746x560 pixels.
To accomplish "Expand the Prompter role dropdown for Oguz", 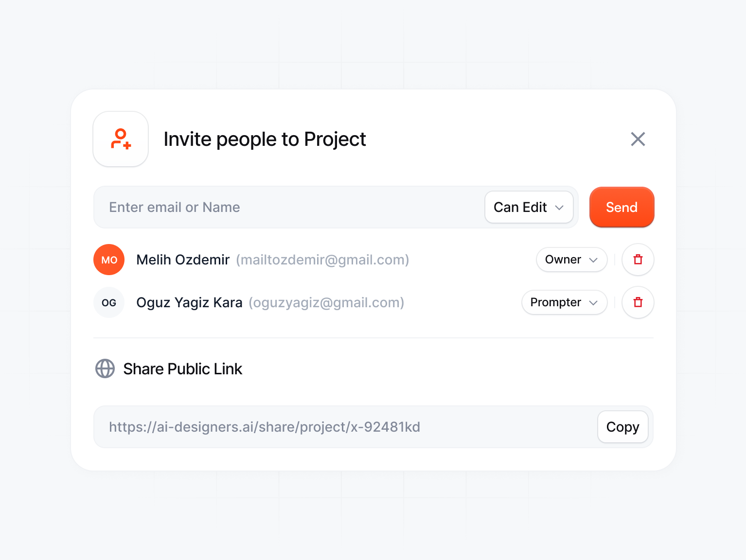I will 564,302.
